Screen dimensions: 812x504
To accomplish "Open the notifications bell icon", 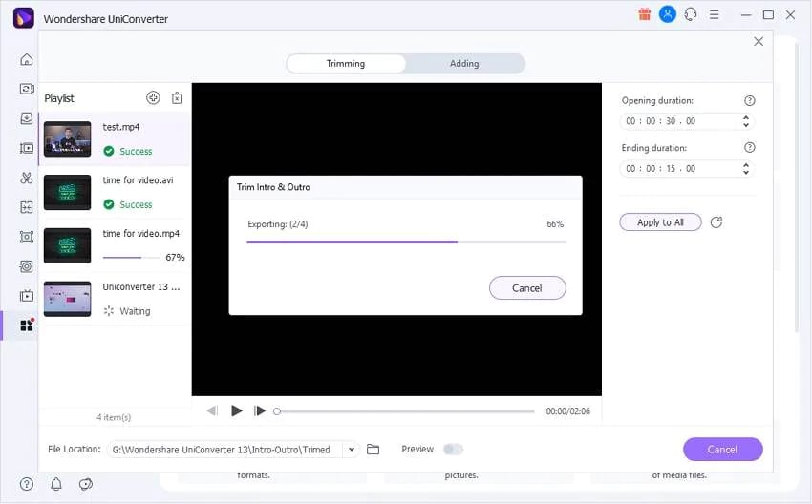I will pyautogui.click(x=56, y=484).
